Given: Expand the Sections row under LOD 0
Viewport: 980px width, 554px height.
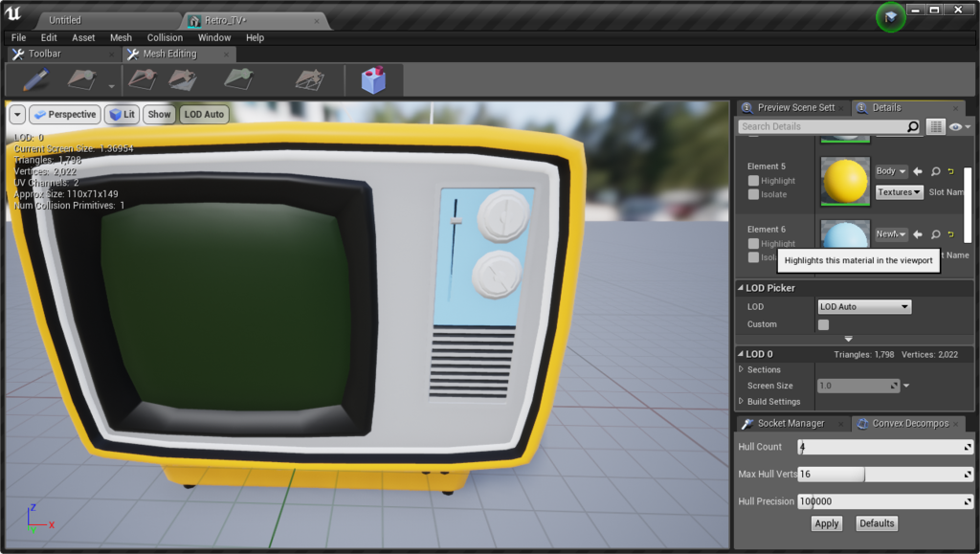Looking at the screenshot, I should pos(742,369).
